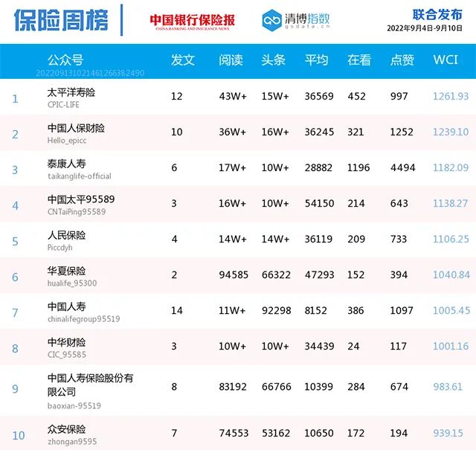Click the 点赞 column header
Image resolution: width=476 pixels, height=450 pixels.
(402, 60)
